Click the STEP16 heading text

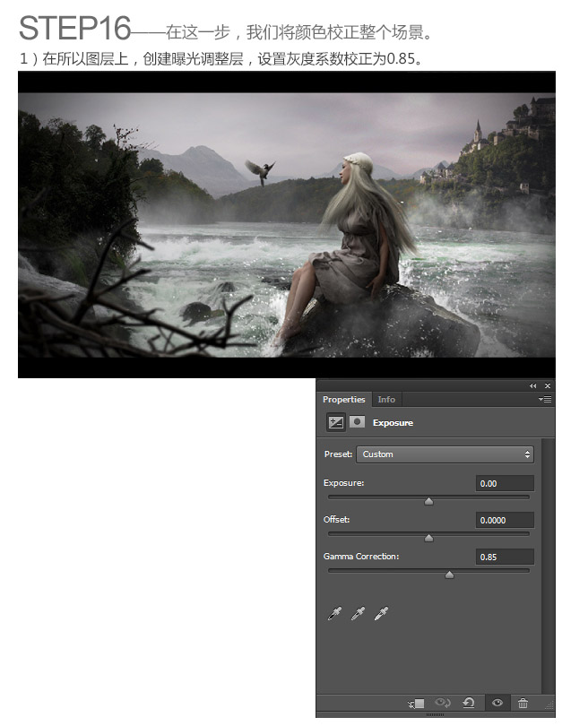pyautogui.click(x=75, y=29)
